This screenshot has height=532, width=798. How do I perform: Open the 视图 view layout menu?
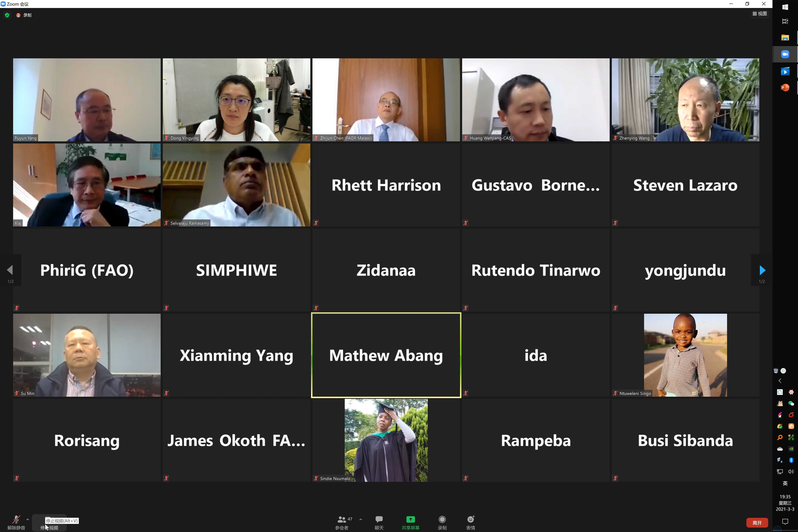coord(759,14)
